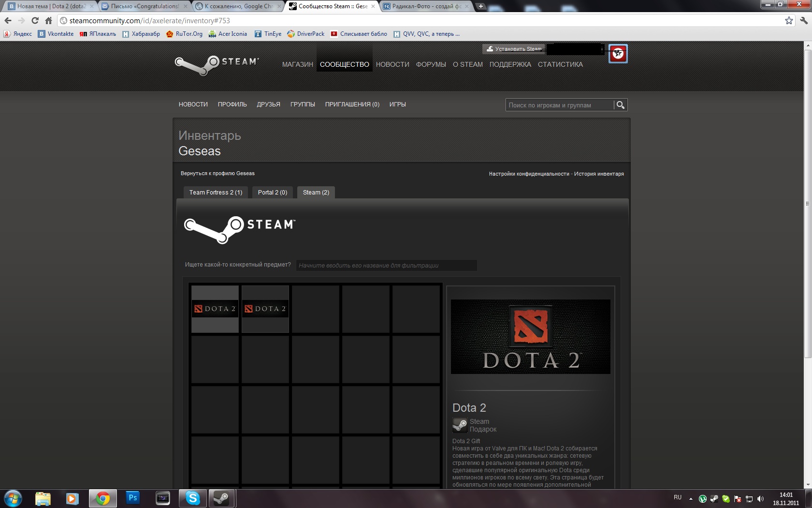
Task: Open МАГАЗИН in the Steam header
Action: point(298,64)
